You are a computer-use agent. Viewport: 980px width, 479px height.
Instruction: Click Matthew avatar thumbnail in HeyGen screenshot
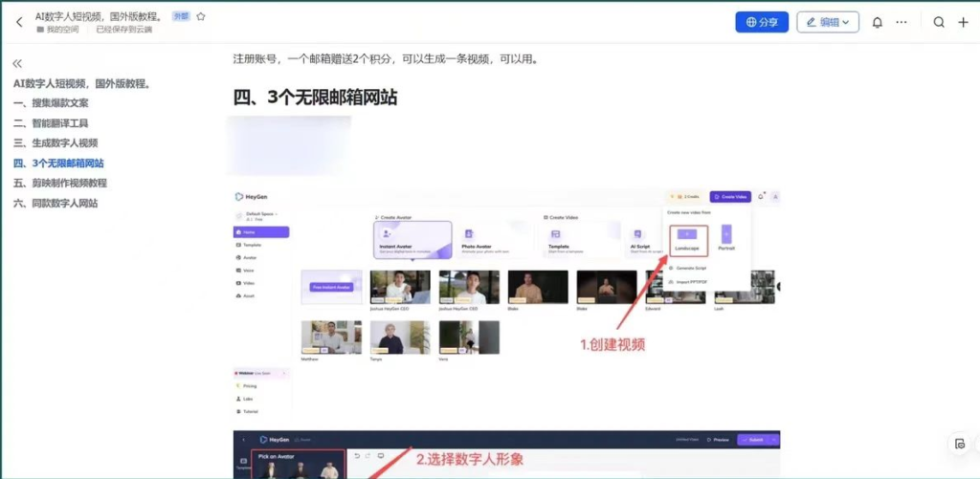331,337
